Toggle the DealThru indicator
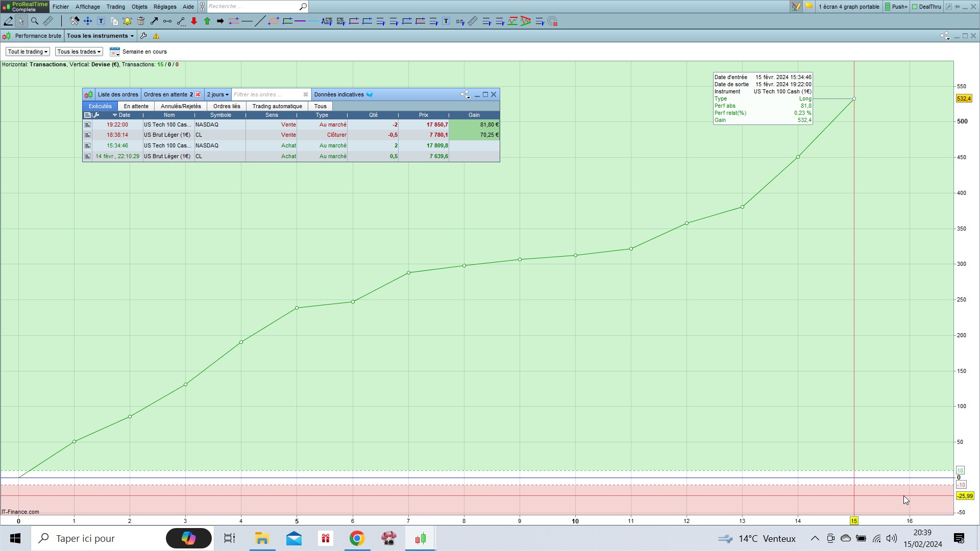Viewport: 980px width, 551px height. click(x=926, y=7)
